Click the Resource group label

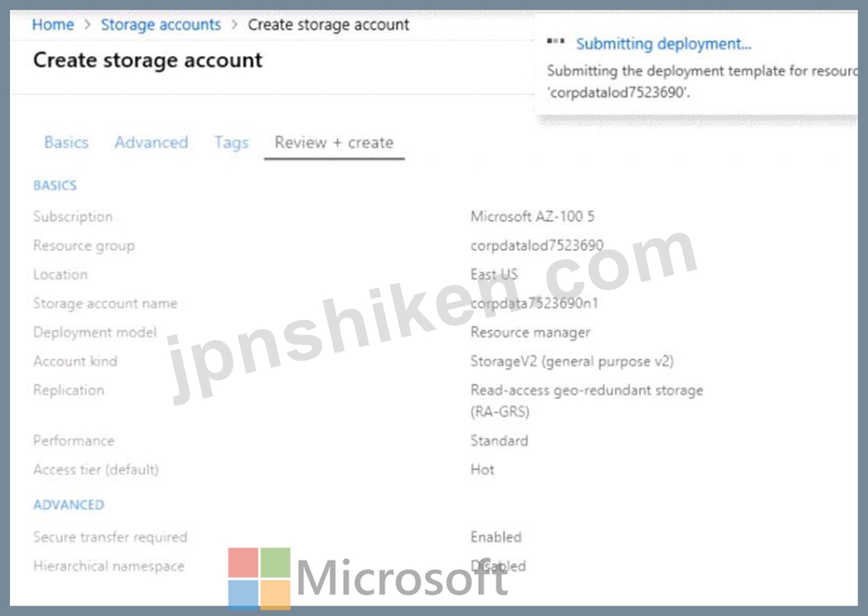pos(83,246)
